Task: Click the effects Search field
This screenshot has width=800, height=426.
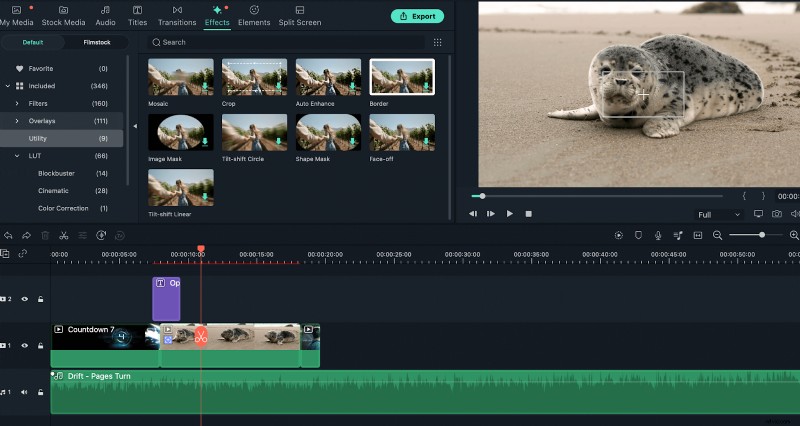Action: point(286,42)
